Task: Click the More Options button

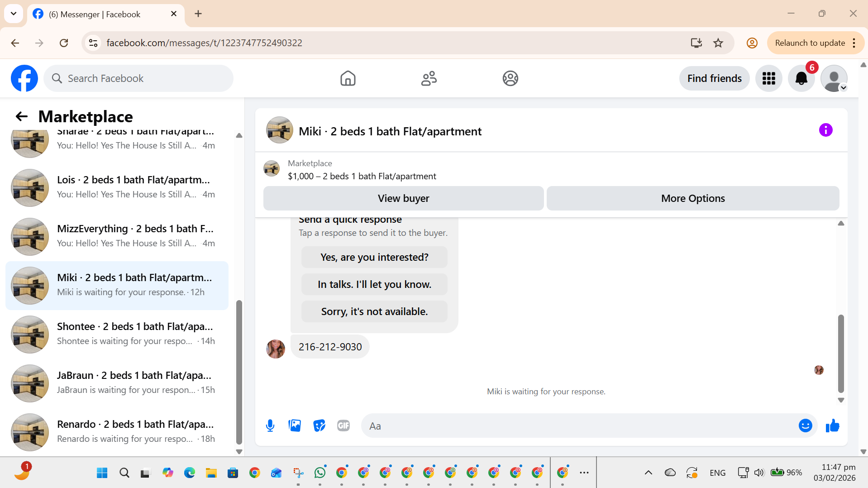Action: [x=693, y=198]
